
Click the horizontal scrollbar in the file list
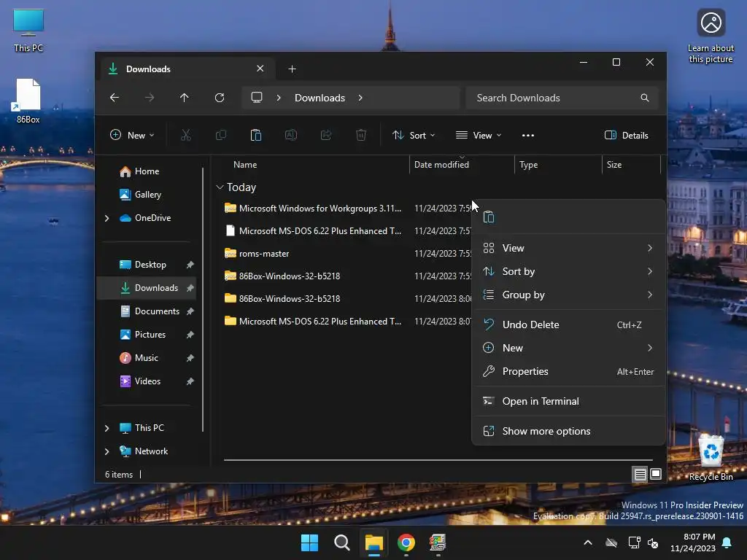438,460
